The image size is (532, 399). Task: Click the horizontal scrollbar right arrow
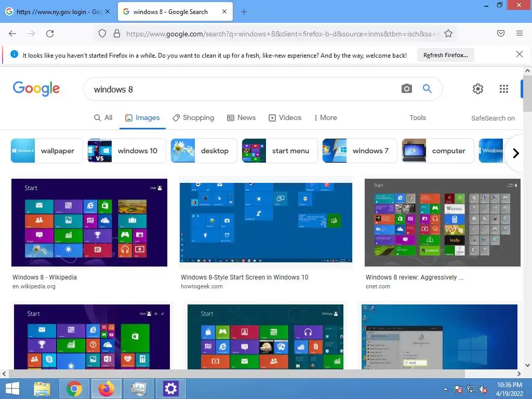(x=519, y=374)
